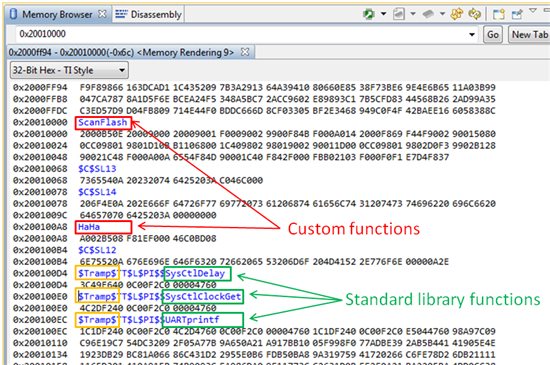Click the $C$SL14 symbol label
The image size is (550, 365).
(x=97, y=192)
